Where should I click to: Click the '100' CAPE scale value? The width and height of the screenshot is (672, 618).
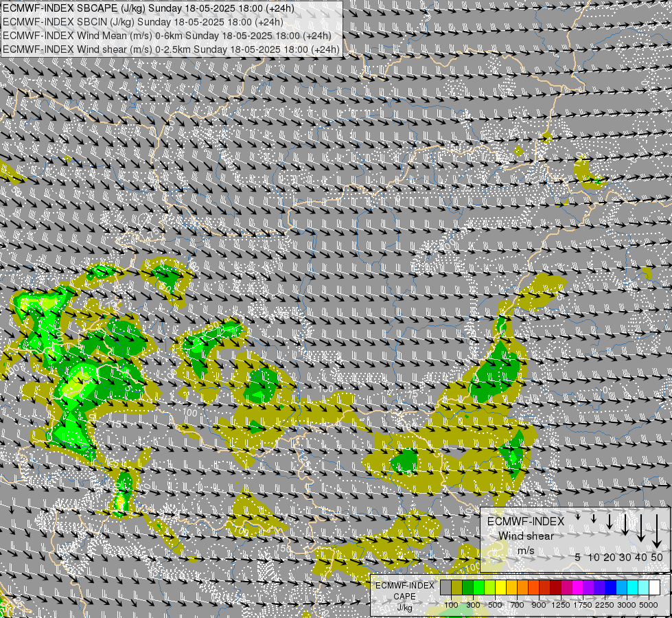(x=451, y=605)
